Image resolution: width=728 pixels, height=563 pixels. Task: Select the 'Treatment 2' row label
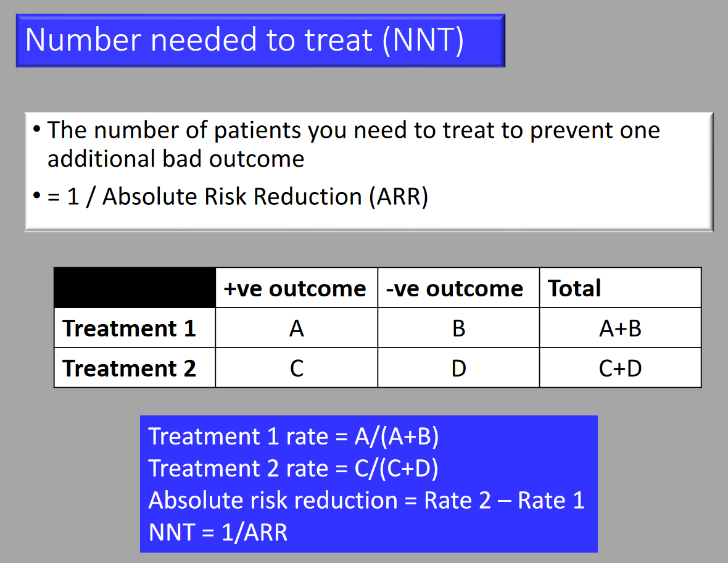pyautogui.click(x=134, y=367)
